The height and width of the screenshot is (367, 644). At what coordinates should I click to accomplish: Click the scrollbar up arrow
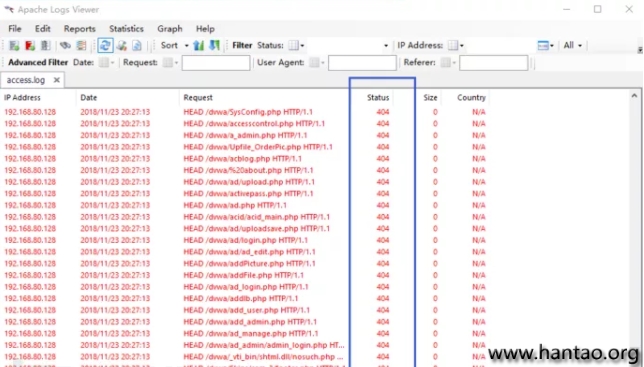634,96
